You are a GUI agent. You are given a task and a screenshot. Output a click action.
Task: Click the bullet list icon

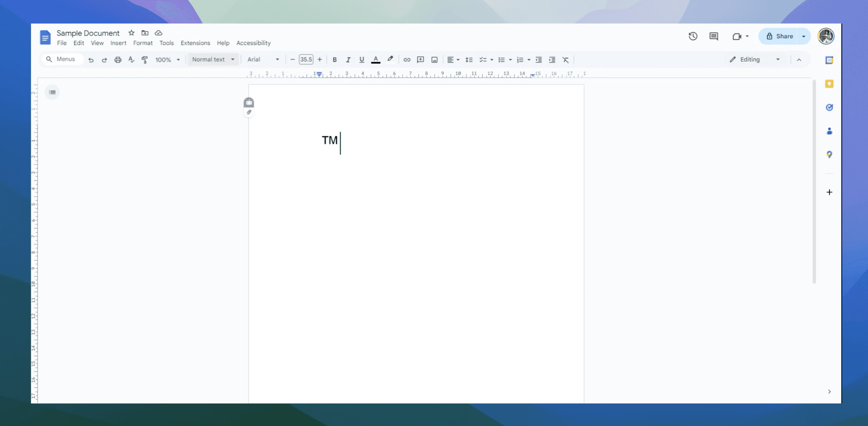tap(501, 59)
